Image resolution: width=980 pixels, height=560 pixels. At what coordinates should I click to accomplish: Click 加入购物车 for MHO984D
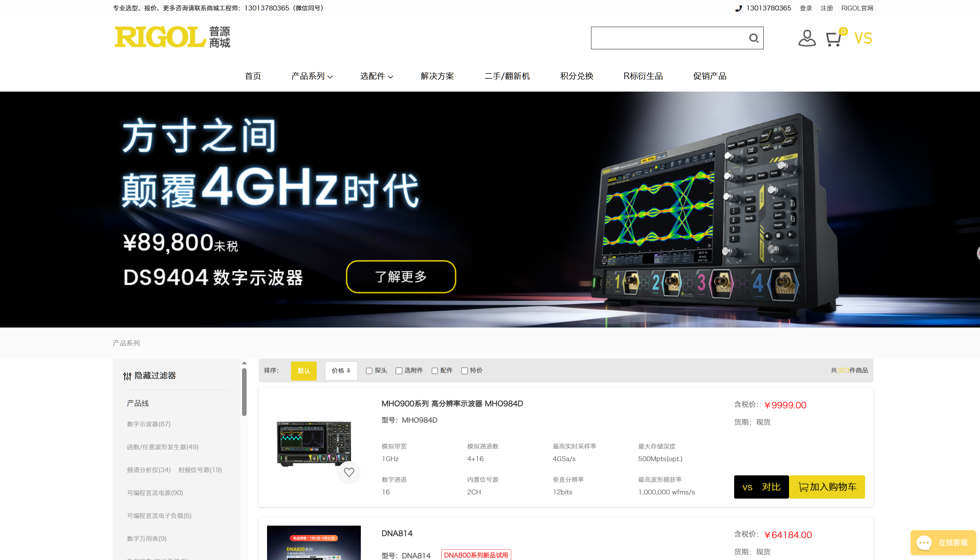[827, 487]
